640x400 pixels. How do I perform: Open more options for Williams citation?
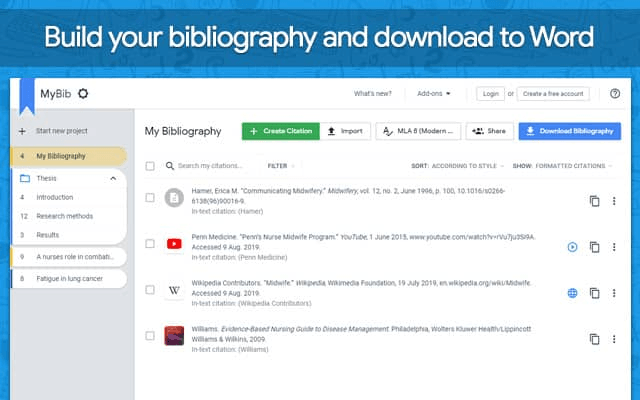point(614,339)
